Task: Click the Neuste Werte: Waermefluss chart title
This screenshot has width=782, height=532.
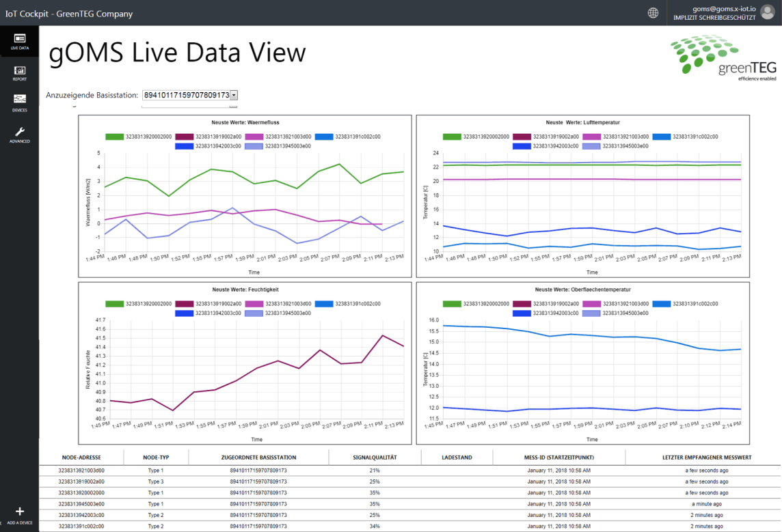Action: [245, 122]
